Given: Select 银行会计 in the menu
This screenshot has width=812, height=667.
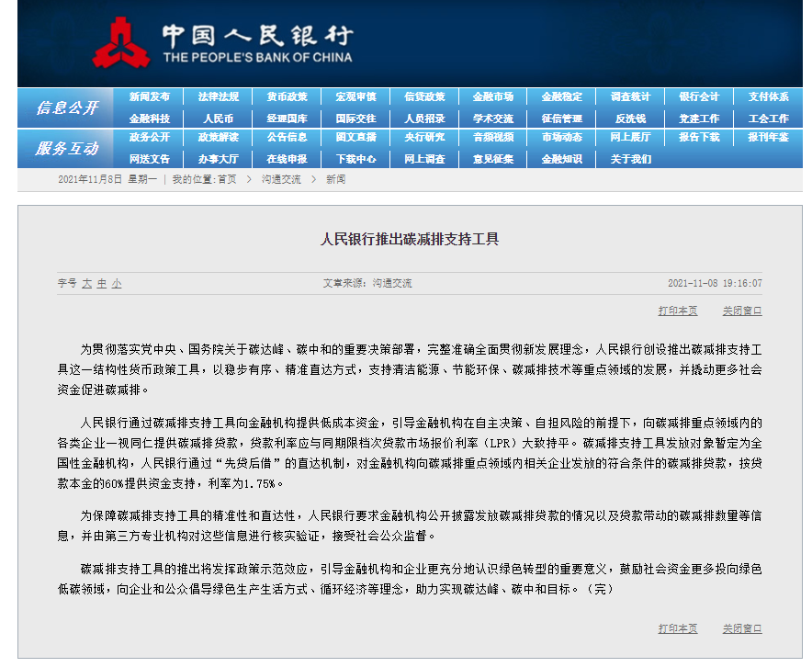Looking at the screenshot, I should [x=699, y=96].
